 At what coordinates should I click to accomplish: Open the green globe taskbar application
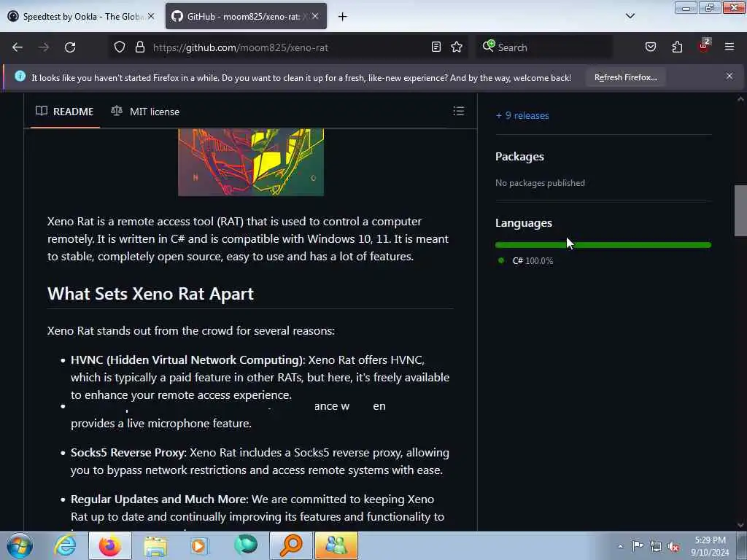246,545
